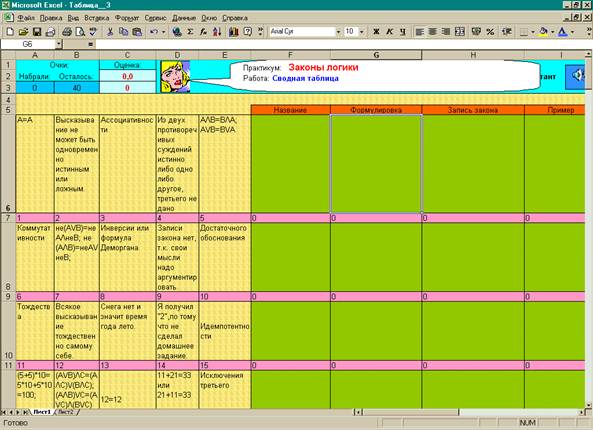Open the Chart Wizard icon
This screenshot has width=593, height=430.
click(233, 32)
